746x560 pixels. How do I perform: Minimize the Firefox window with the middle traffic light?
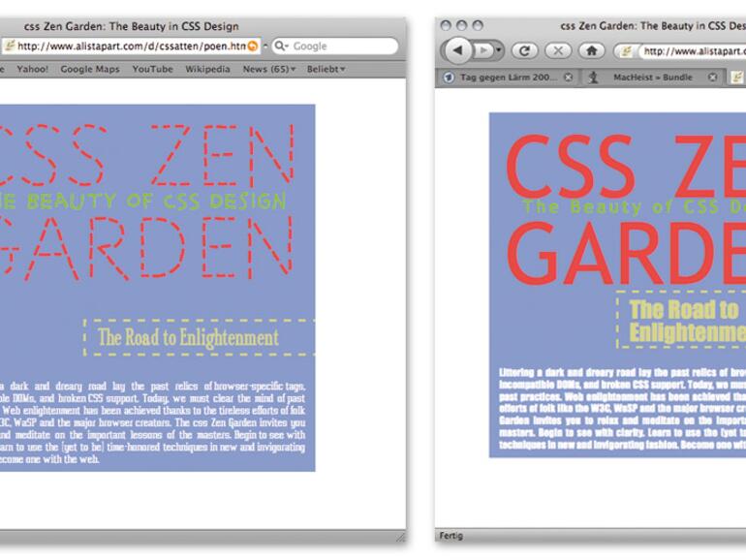[461, 26]
